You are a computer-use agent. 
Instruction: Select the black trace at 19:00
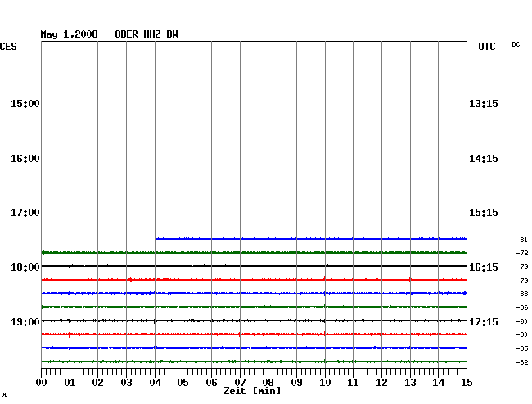point(254,321)
